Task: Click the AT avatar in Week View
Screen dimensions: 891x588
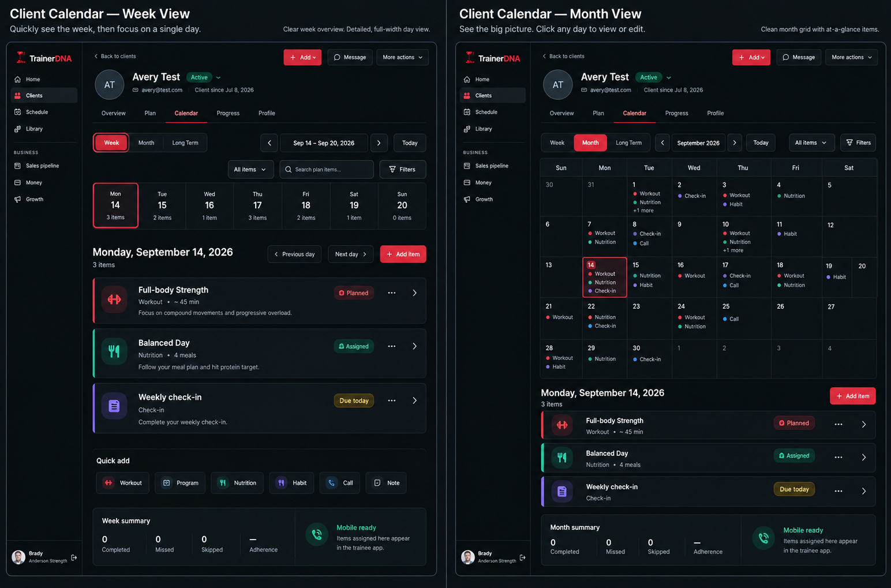Action: tap(110, 85)
